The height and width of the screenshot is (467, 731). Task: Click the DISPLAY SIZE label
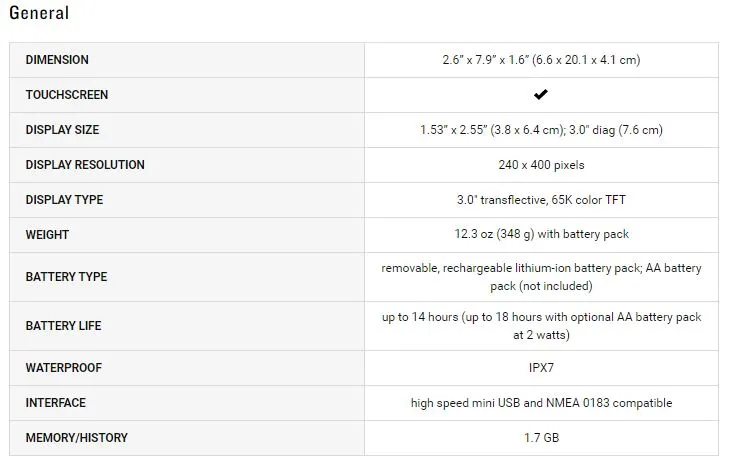(62, 130)
